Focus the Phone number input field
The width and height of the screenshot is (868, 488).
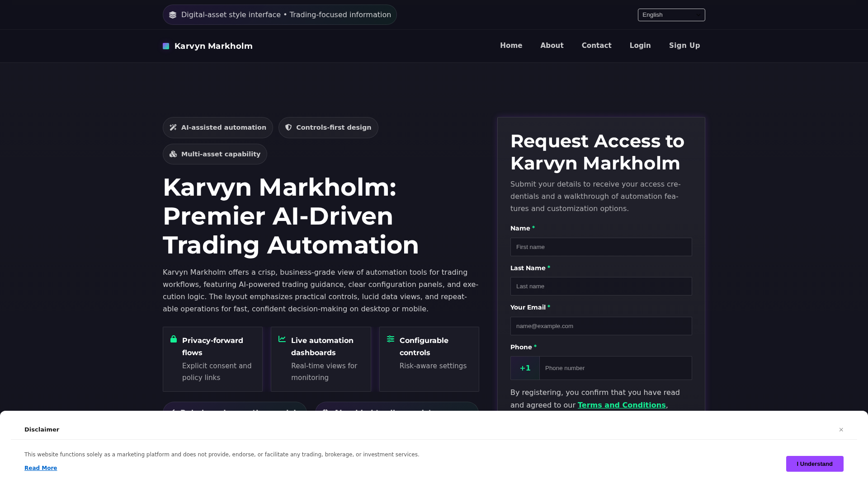tap(616, 368)
